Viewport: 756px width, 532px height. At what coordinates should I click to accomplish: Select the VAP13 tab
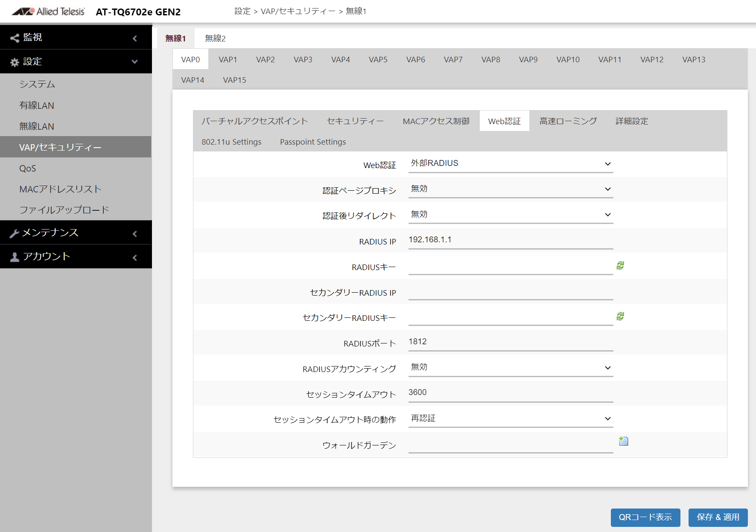tap(694, 59)
